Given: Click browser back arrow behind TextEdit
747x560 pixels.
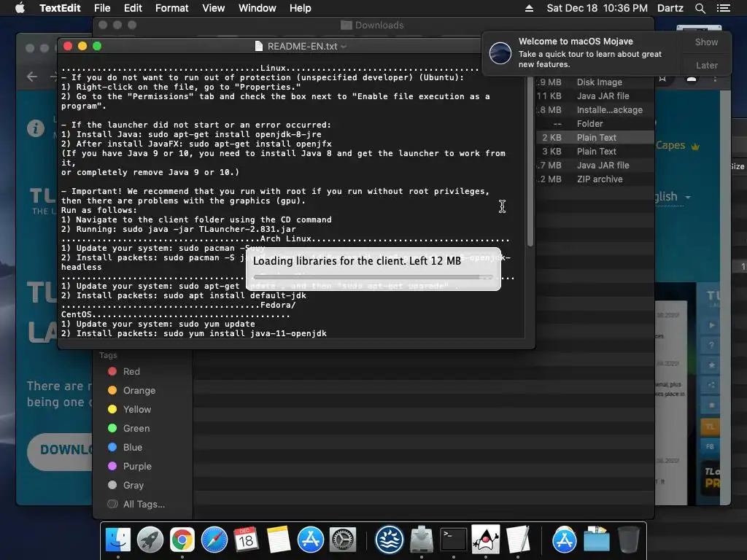Looking at the screenshot, I should pos(32,76).
